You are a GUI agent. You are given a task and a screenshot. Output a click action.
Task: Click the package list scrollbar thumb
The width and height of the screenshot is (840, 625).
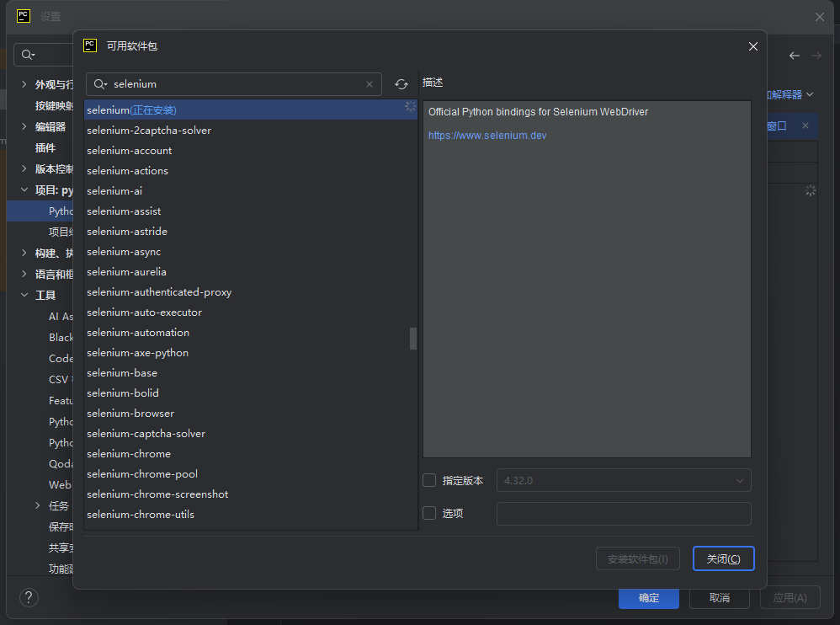[413, 339]
